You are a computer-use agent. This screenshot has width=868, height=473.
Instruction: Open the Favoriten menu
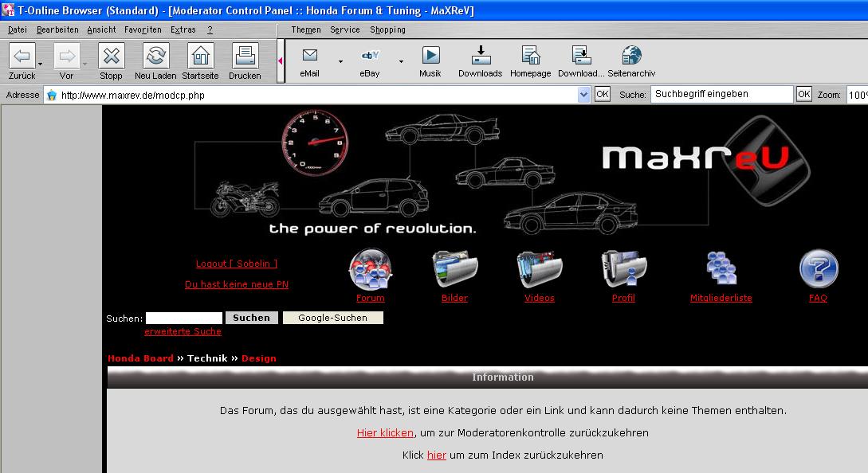click(143, 29)
